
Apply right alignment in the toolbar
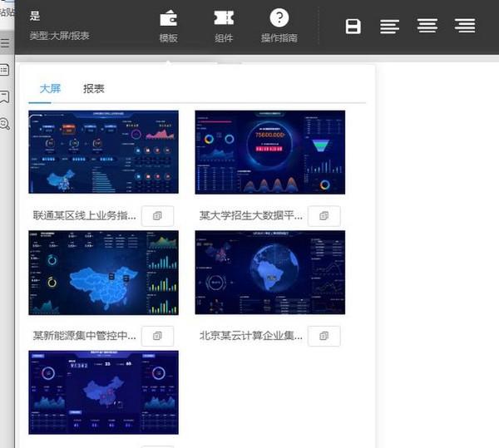click(465, 27)
